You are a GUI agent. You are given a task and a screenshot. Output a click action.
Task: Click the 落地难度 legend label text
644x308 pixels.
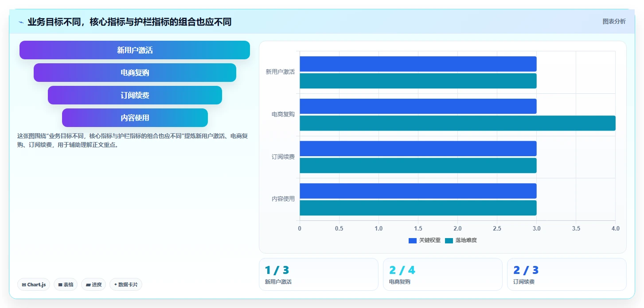pos(466,240)
